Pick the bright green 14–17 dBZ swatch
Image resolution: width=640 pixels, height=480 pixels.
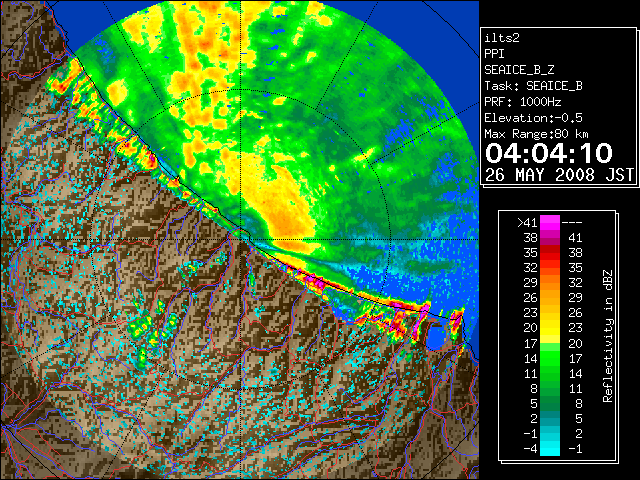[x=550, y=358]
